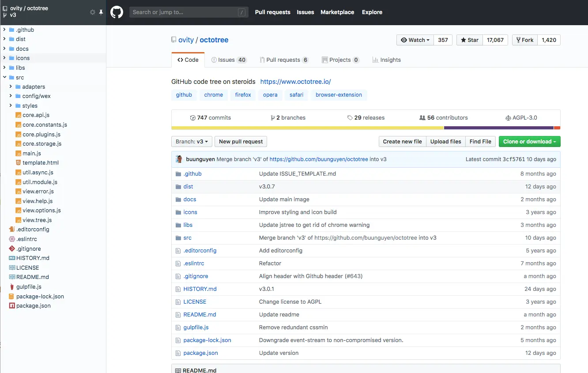
Task: Click the .eslintrc icon in sidebar tree
Action: click(12, 239)
